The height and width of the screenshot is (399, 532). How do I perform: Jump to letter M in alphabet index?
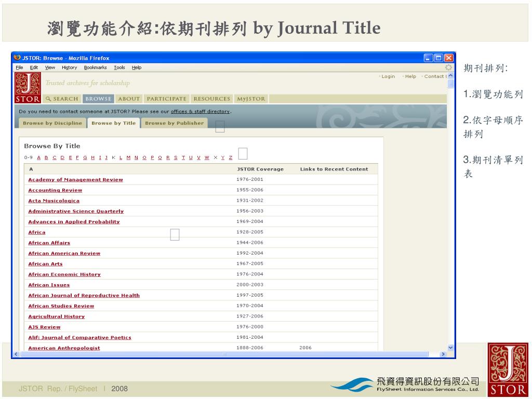coord(129,157)
